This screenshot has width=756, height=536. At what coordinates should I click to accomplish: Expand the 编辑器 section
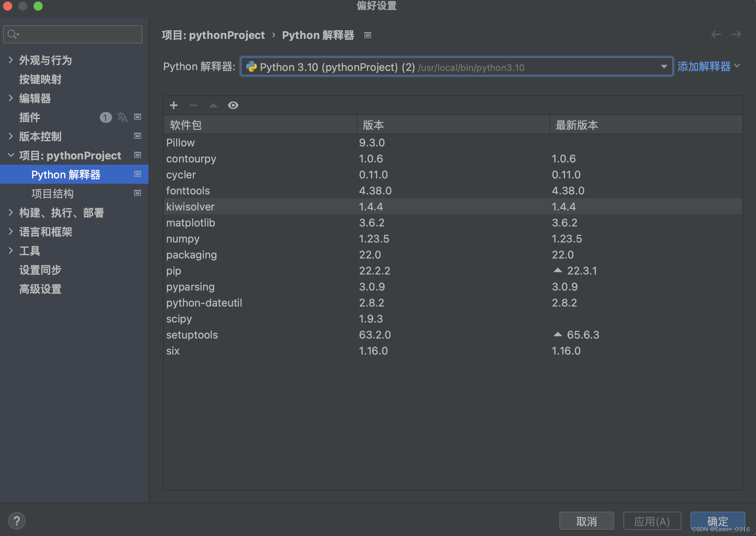(x=11, y=98)
